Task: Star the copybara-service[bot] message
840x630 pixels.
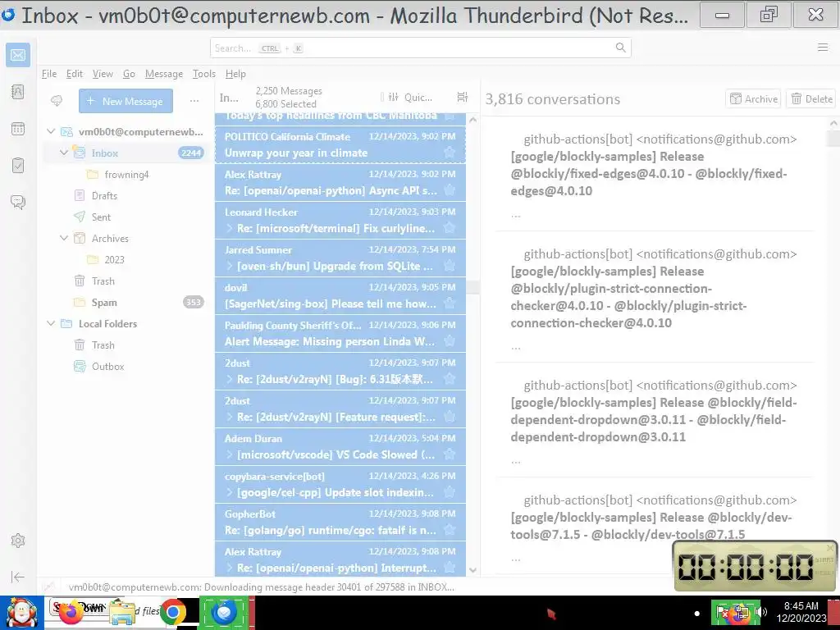Action: [450, 492]
